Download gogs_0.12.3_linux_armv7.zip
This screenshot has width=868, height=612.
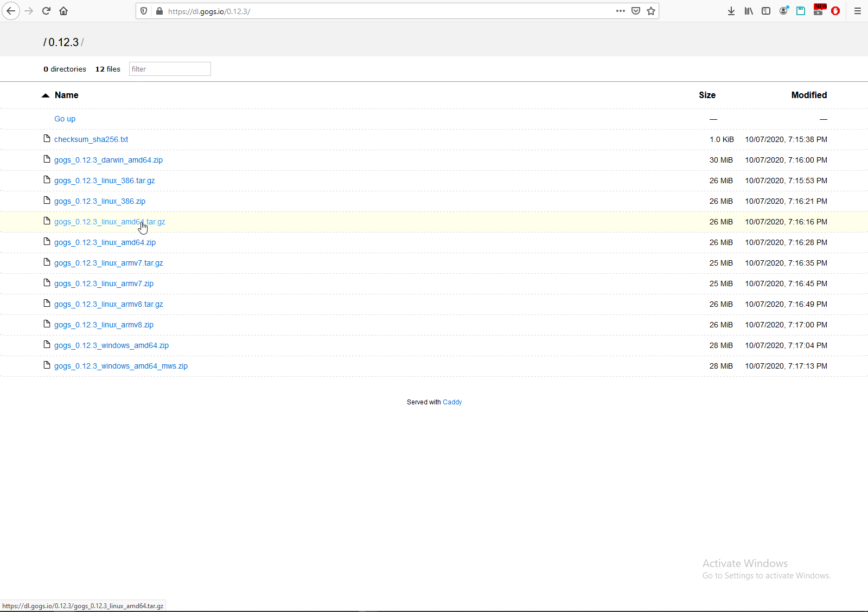pyautogui.click(x=104, y=284)
